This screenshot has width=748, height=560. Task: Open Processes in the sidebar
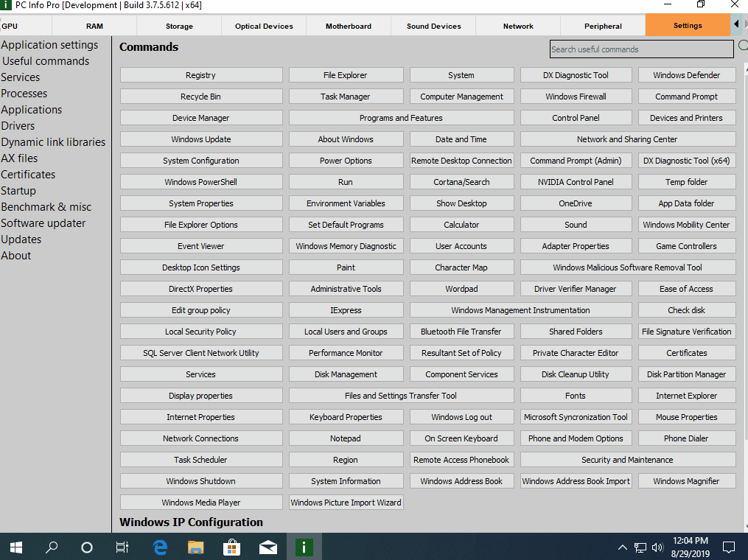24,94
